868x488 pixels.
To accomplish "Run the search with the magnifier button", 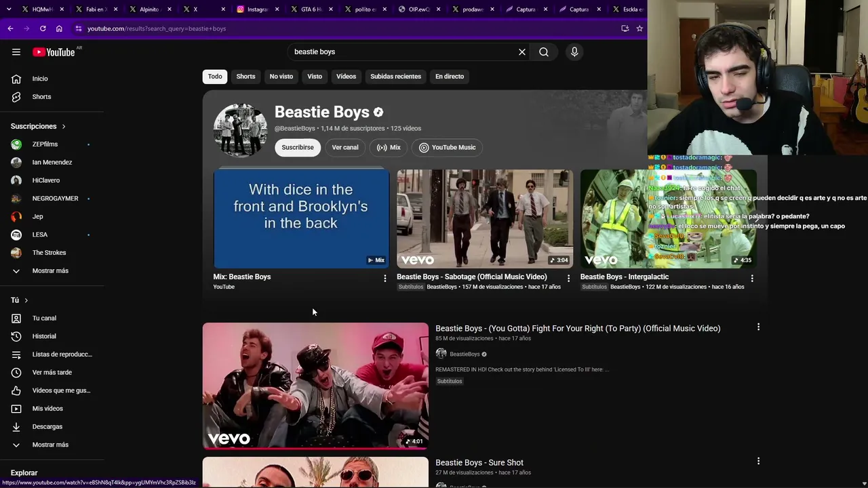I will click(544, 52).
